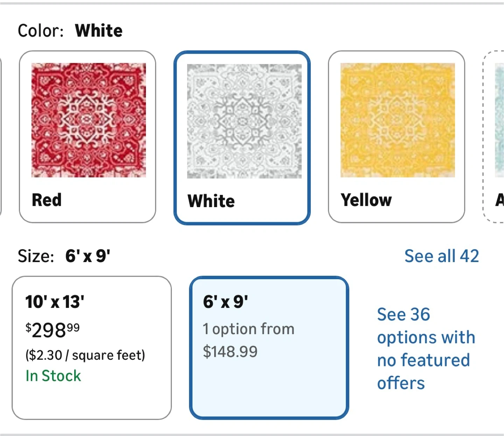Image resolution: width=504 pixels, height=436 pixels.
Task: Select the Yellow rug pattern thumbnail
Action: click(398, 120)
